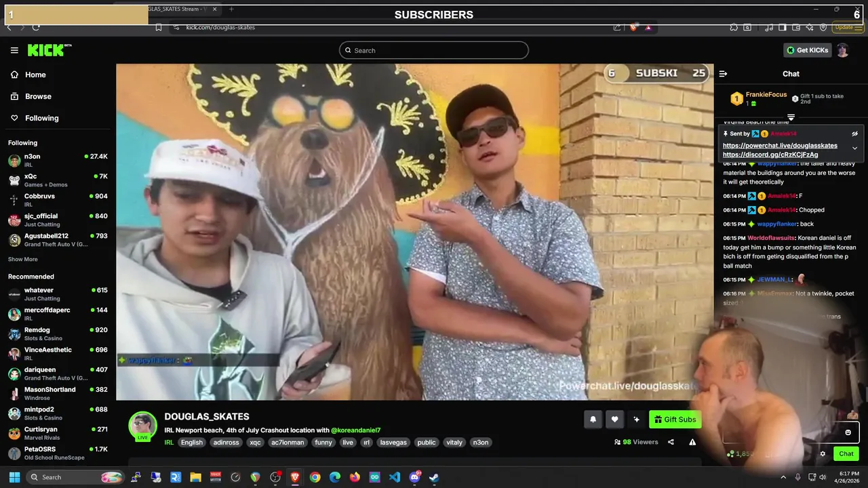
Task: Open mintpod2 recommended channel
Action: click(x=58, y=413)
